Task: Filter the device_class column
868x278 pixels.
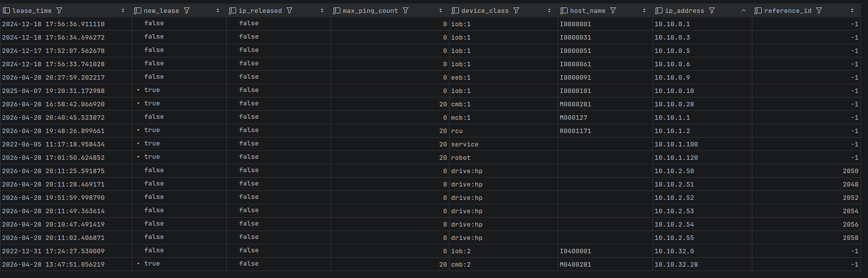Action: [516, 10]
